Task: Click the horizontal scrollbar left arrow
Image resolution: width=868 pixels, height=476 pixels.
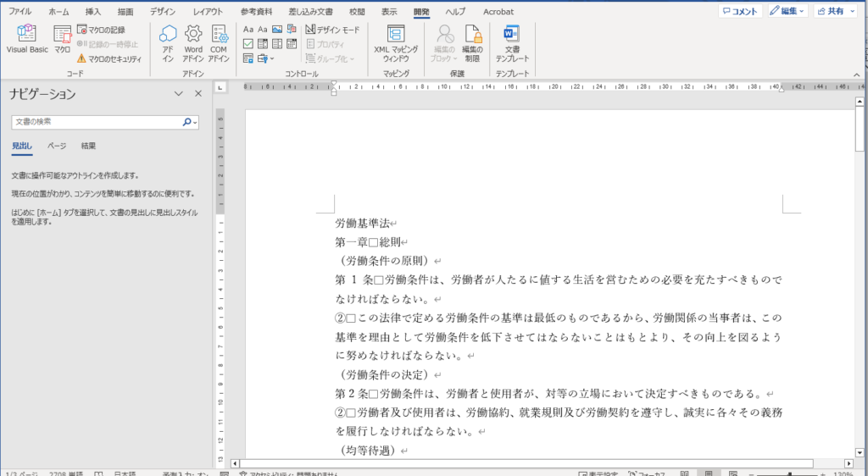Action: [x=235, y=463]
